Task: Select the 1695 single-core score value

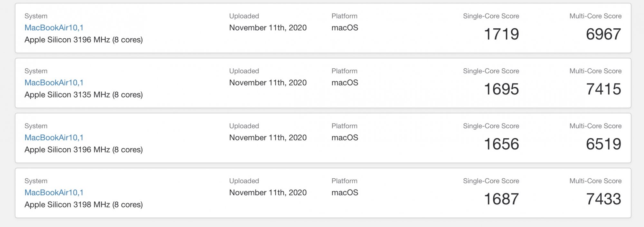Action: (x=501, y=89)
